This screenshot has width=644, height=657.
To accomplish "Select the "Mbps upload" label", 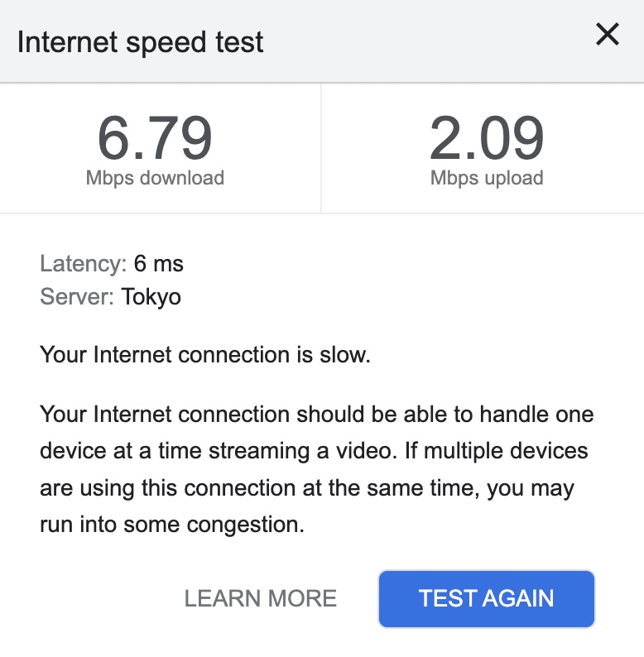I will click(x=487, y=178).
